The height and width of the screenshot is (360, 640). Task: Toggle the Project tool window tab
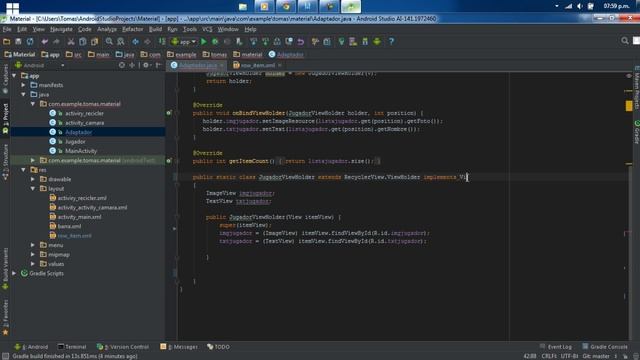pos(5,118)
